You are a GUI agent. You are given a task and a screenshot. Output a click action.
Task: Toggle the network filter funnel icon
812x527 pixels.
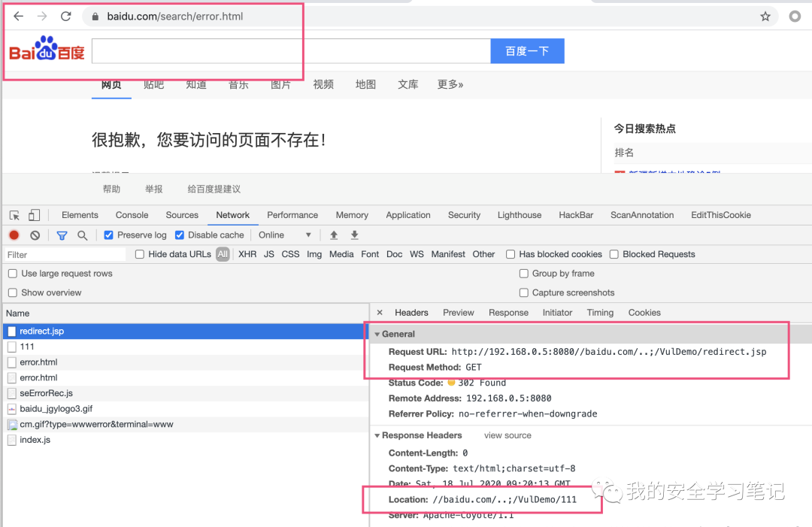pos(62,235)
